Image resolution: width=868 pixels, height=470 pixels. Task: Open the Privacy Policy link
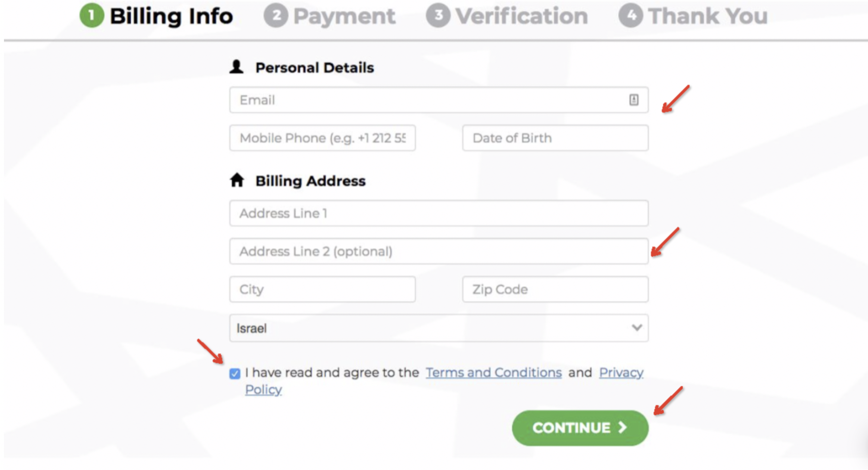621,372
